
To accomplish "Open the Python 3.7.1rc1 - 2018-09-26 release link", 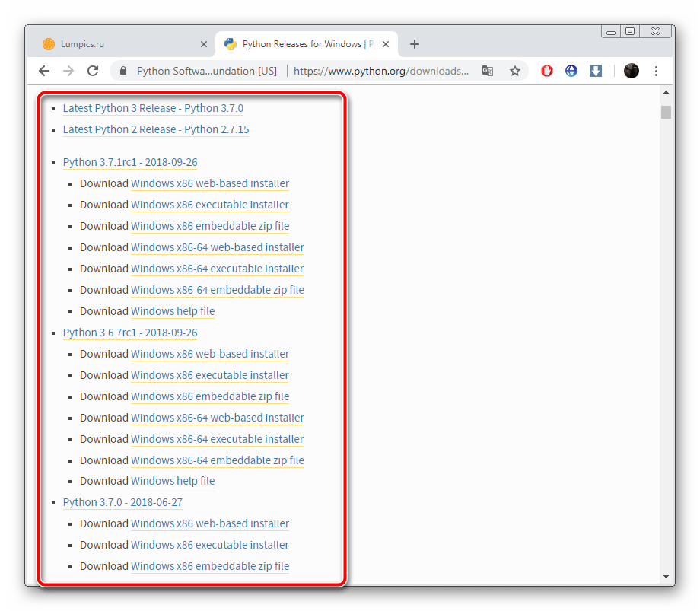I will click(130, 163).
